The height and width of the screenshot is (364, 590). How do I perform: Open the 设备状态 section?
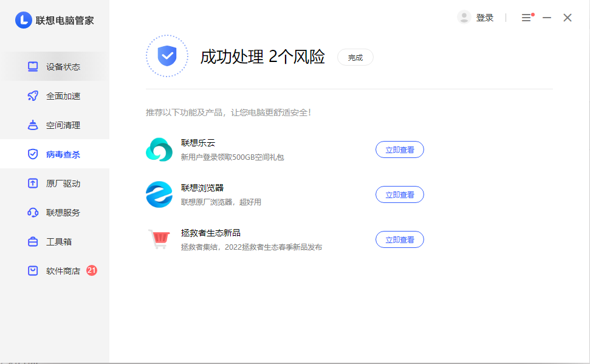pos(55,67)
